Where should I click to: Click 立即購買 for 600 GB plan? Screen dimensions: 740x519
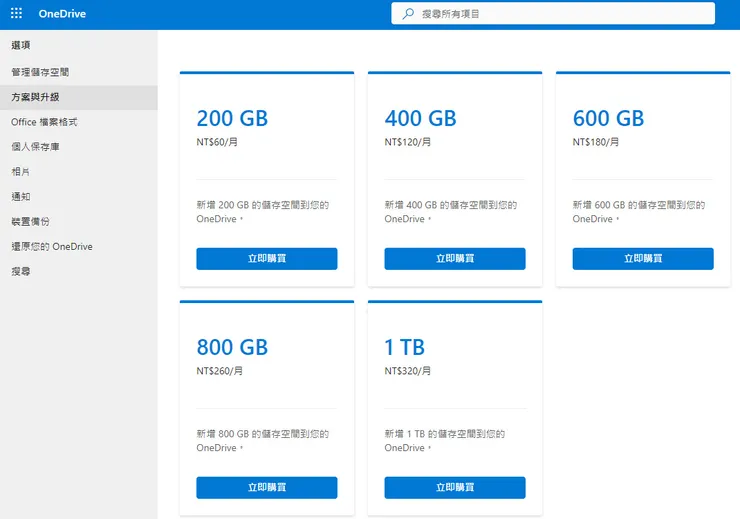click(x=643, y=259)
